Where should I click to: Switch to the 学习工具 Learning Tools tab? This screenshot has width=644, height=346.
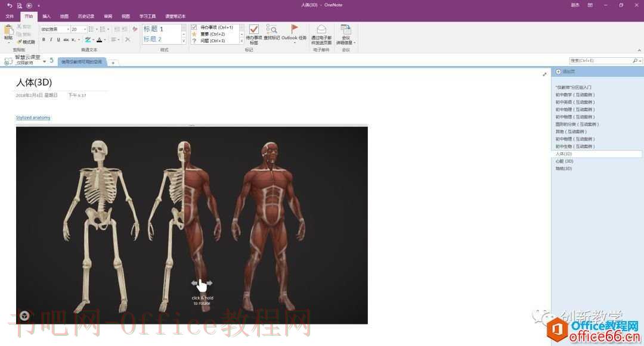pyautogui.click(x=147, y=17)
